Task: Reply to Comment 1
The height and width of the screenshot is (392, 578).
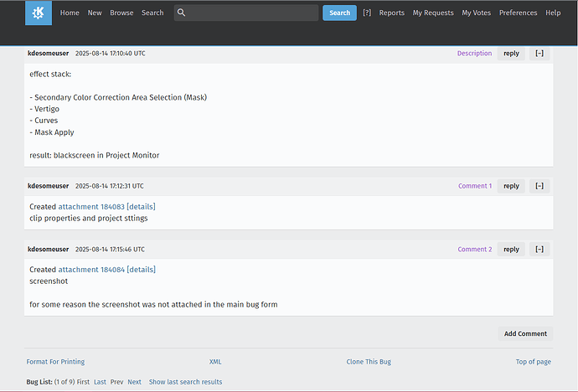Action: pos(511,186)
